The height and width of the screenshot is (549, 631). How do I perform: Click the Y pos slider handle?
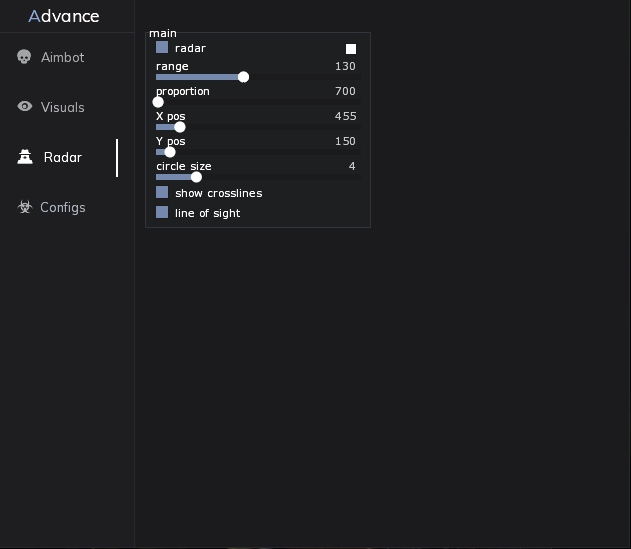(170, 152)
